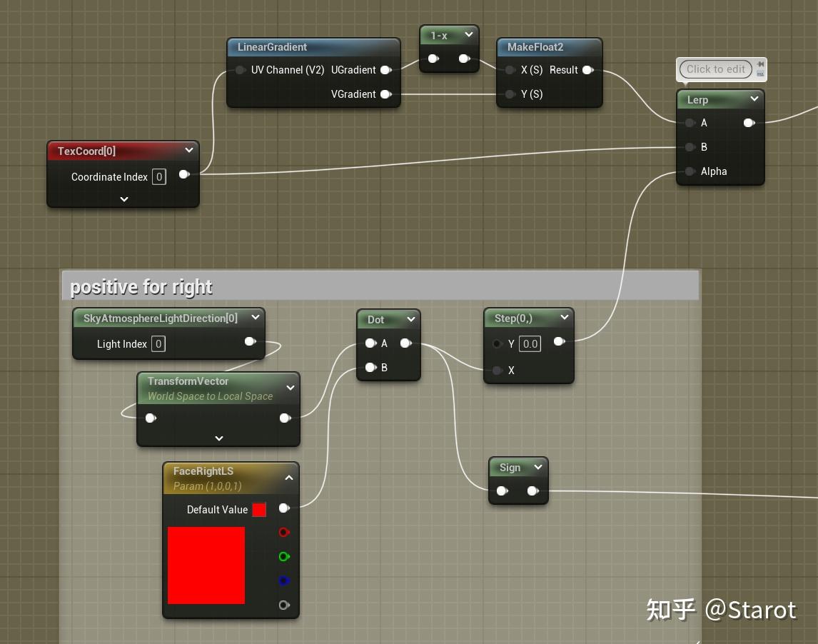Select the UGradient output pin on LinearGradient
The height and width of the screenshot is (644, 818).
click(386, 70)
